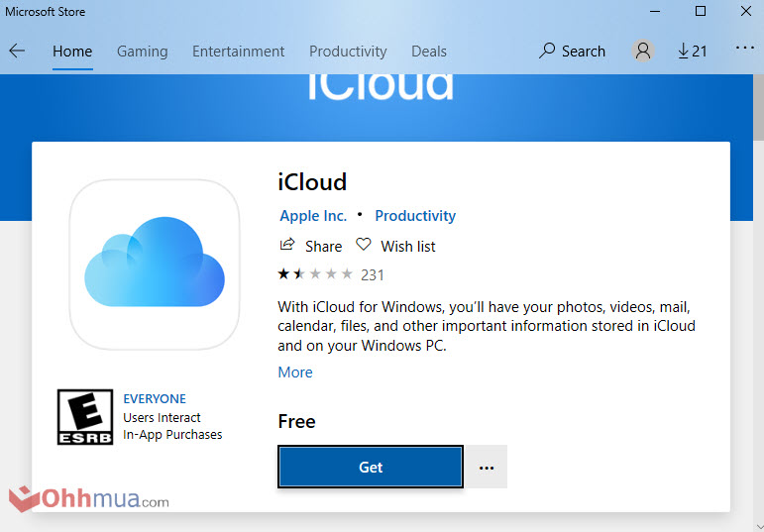Click the Get button
Image resolution: width=764 pixels, height=532 pixels.
371,467
